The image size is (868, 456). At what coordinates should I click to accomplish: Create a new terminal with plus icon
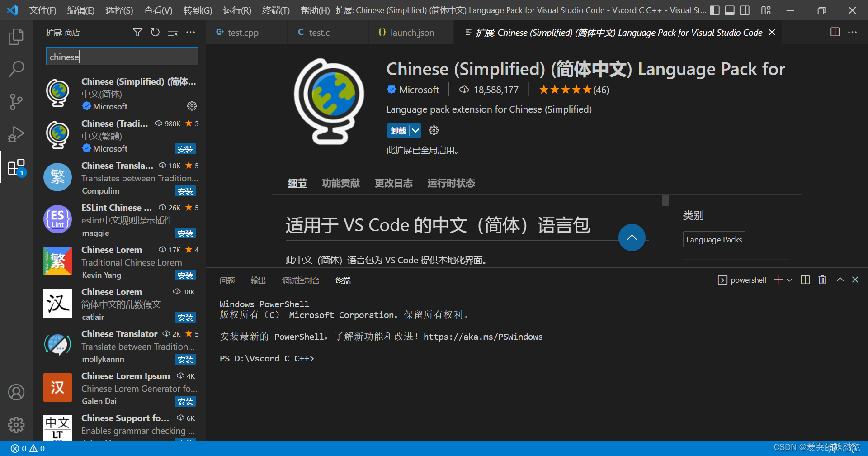point(778,280)
